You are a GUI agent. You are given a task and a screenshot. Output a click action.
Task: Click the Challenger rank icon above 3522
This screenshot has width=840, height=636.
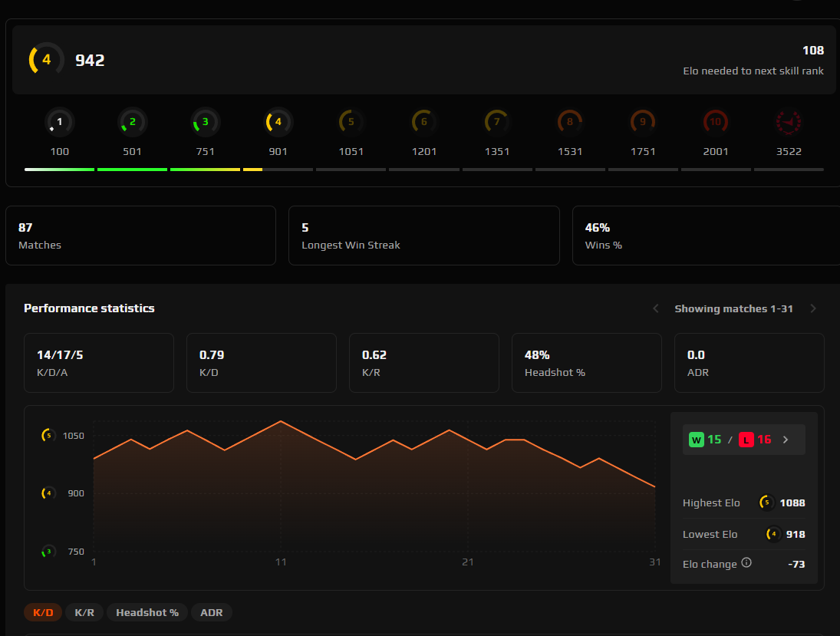point(789,122)
